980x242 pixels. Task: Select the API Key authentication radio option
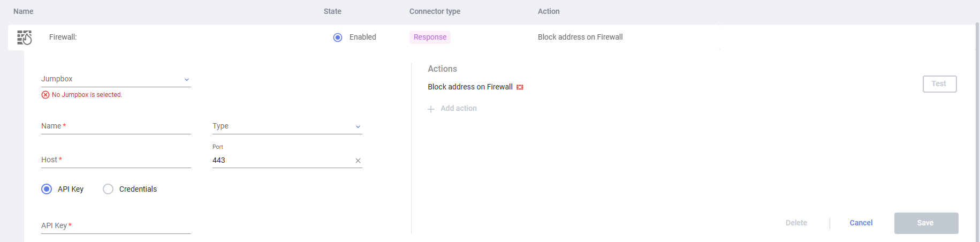click(x=47, y=189)
